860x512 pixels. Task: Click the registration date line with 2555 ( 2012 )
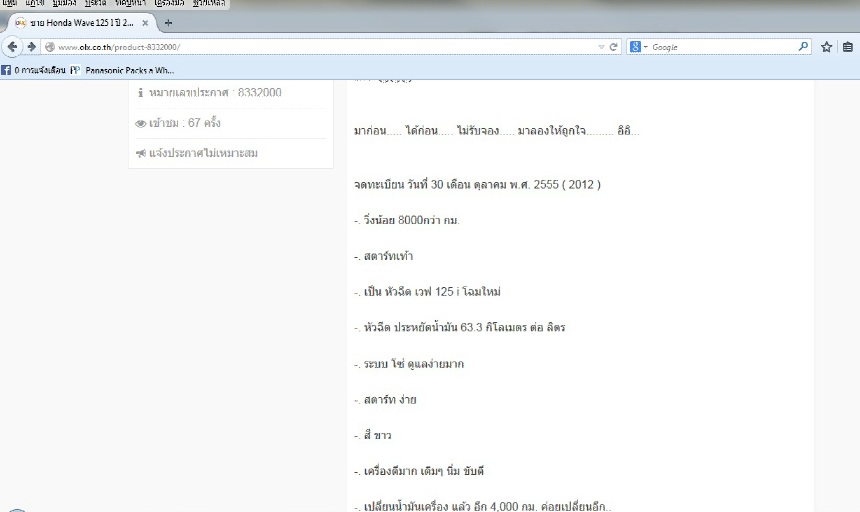point(477,184)
